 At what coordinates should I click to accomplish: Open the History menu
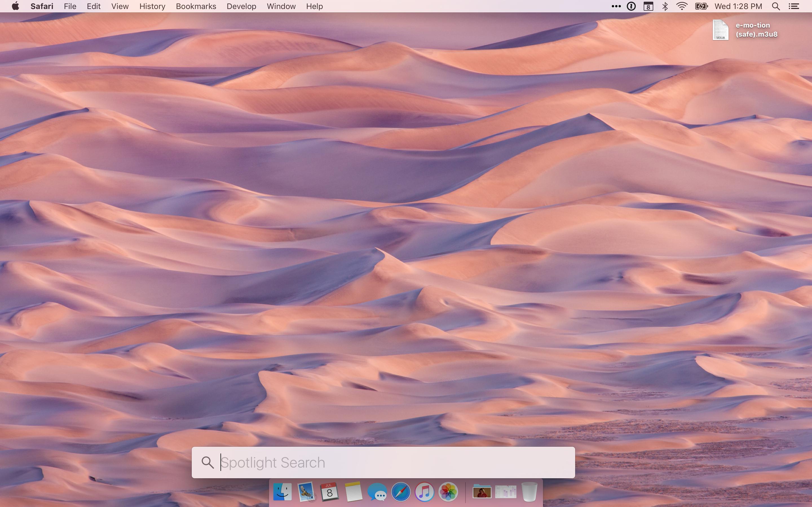pyautogui.click(x=152, y=6)
